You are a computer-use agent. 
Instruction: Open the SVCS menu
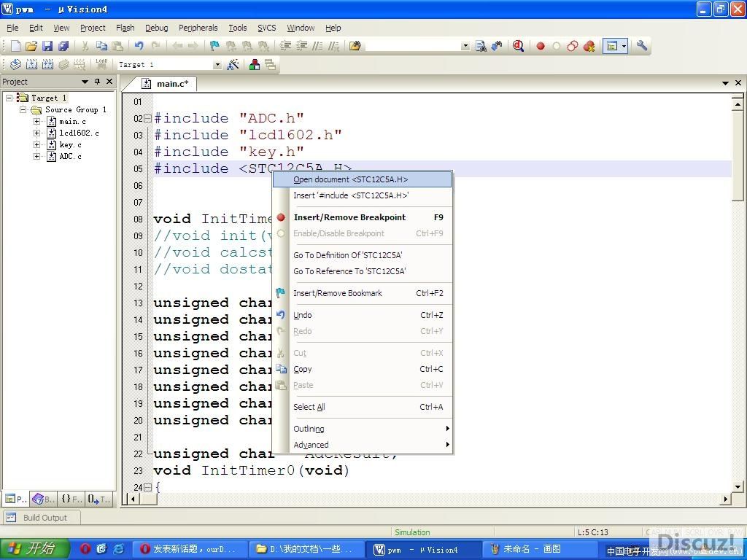point(267,28)
